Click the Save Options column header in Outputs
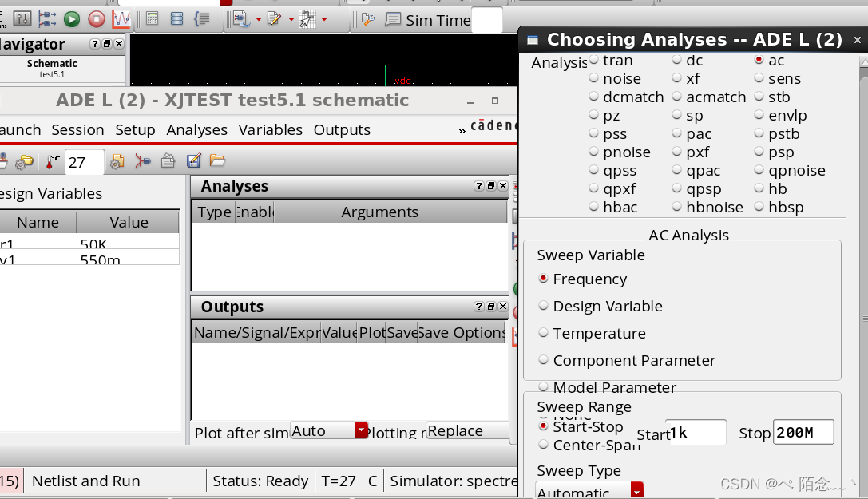This screenshot has width=868, height=499. [461, 332]
